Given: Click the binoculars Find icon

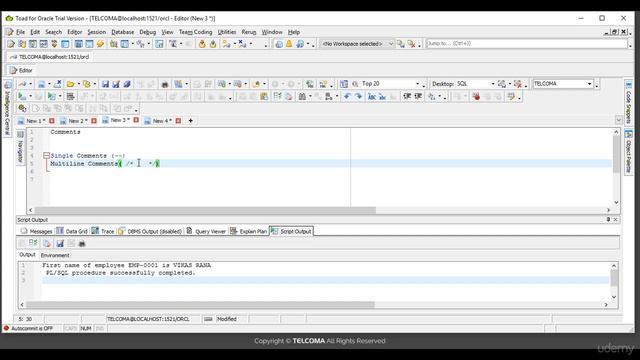Looking at the screenshot, I should [x=302, y=96].
